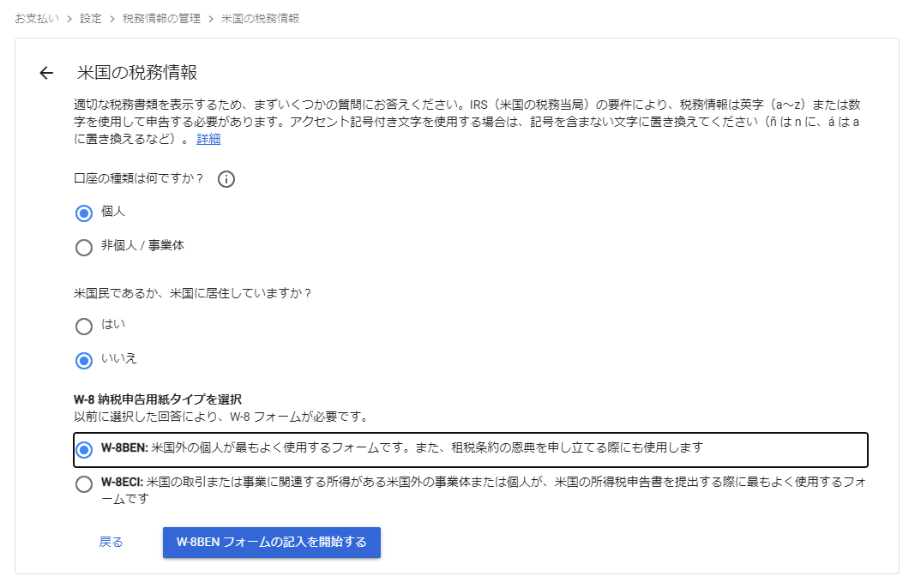
Task: Open the 詳細 link in the description
Action: point(208,139)
